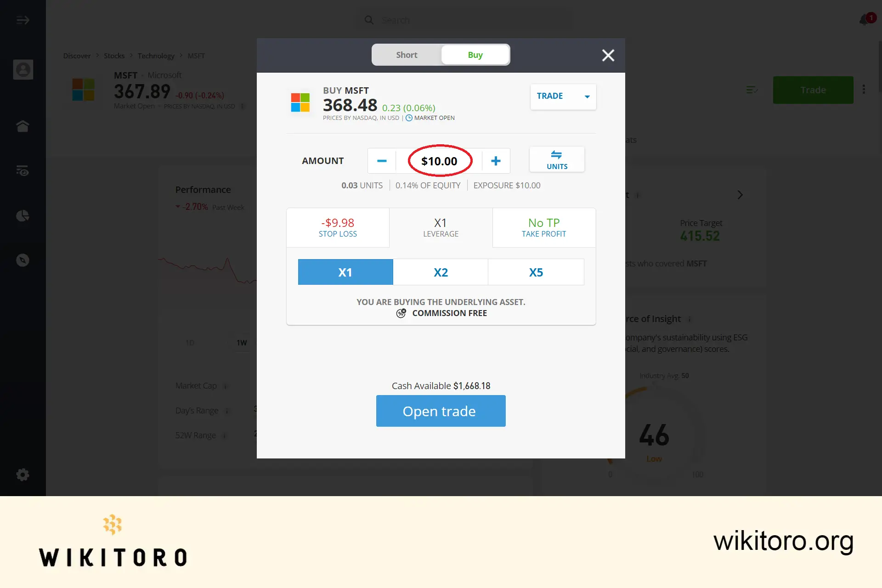Viewport: 882px width, 588px height.
Task: Click the portfolio pie chart sidebar icon
Action: [x=23, y=215]
